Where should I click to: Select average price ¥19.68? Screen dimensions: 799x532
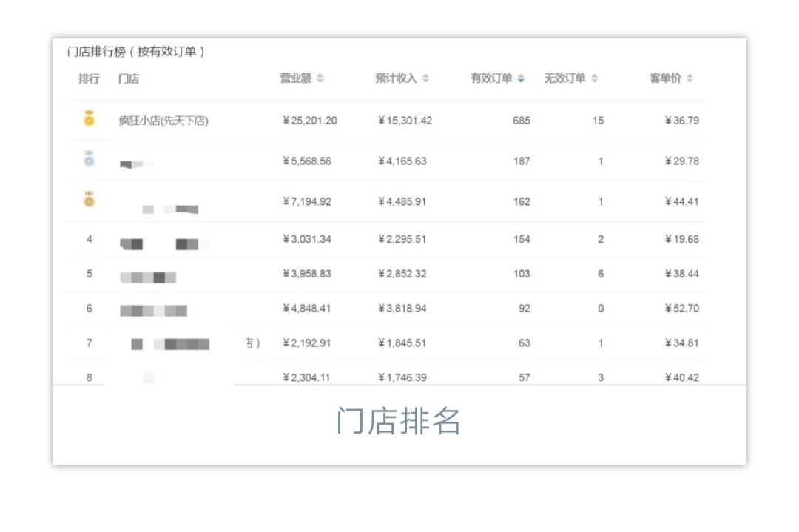pyautogui.click(x=682, y=239)
